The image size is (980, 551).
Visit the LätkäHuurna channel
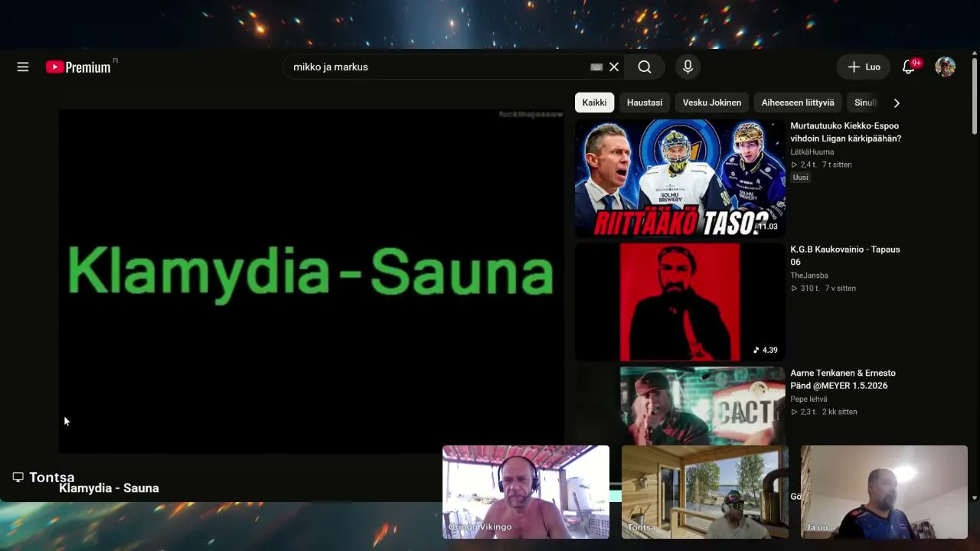point(812,152)
